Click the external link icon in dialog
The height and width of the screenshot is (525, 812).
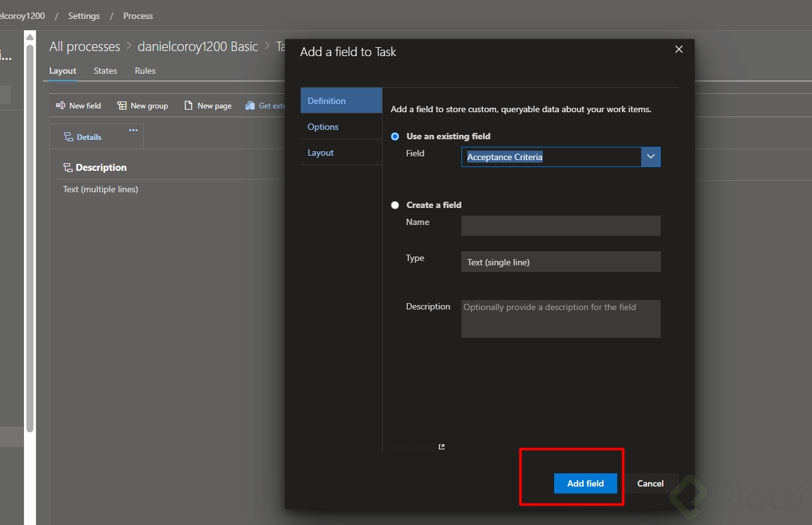click(x=441, y=447)
